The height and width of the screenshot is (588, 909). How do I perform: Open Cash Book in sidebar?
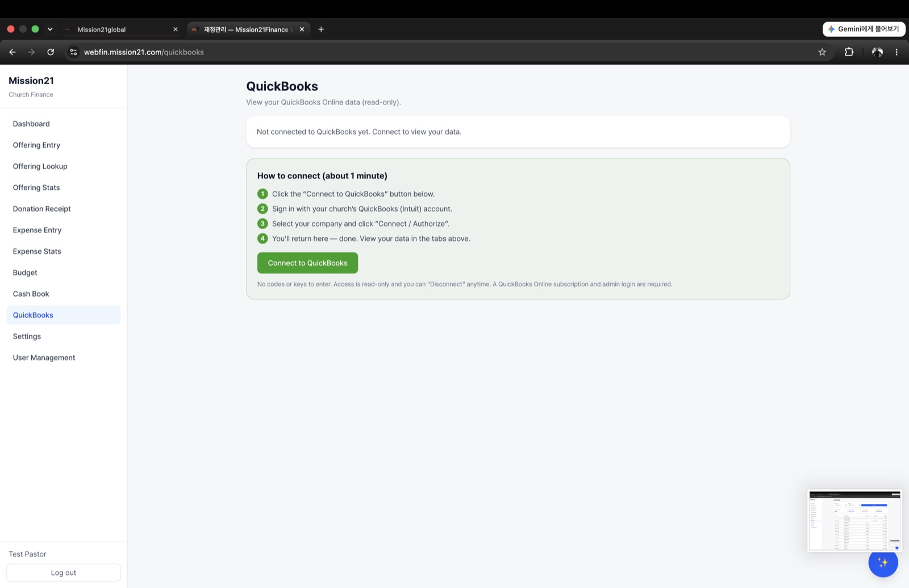(x=64, y=294)
